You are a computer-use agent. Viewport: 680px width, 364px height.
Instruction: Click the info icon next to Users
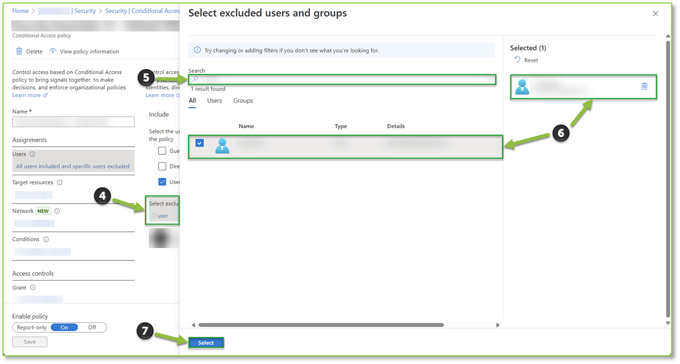pyautogui.click(x=33, y=154)
